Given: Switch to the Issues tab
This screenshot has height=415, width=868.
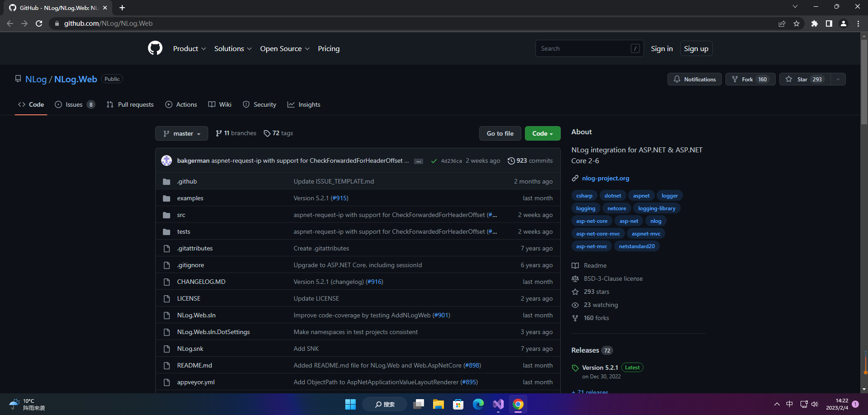Looking at the screenshot, I should 75,104.
